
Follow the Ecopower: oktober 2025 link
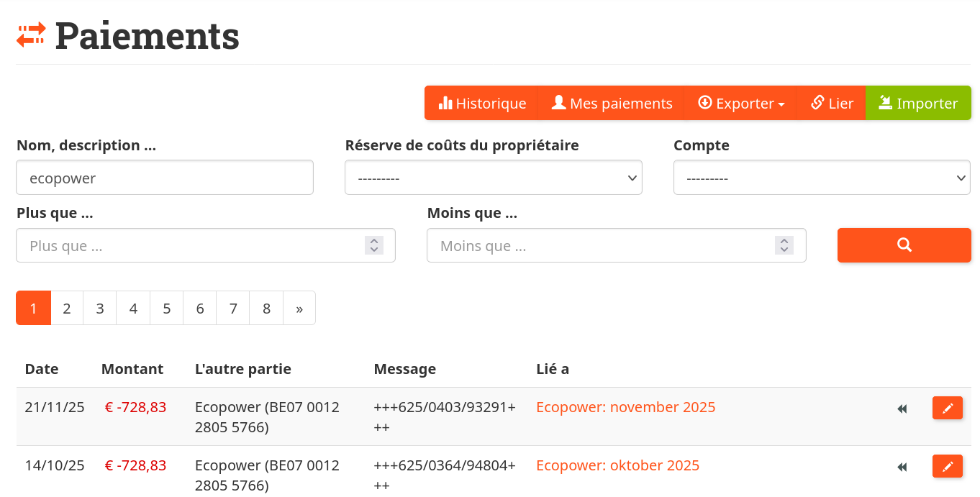click(x=617, y=465)
